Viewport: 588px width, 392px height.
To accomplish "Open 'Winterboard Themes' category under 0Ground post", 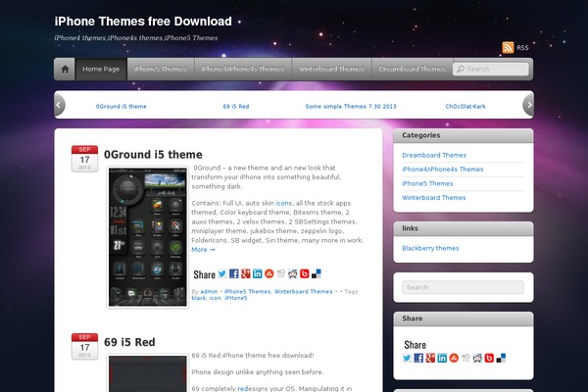I will pos(304,291).
